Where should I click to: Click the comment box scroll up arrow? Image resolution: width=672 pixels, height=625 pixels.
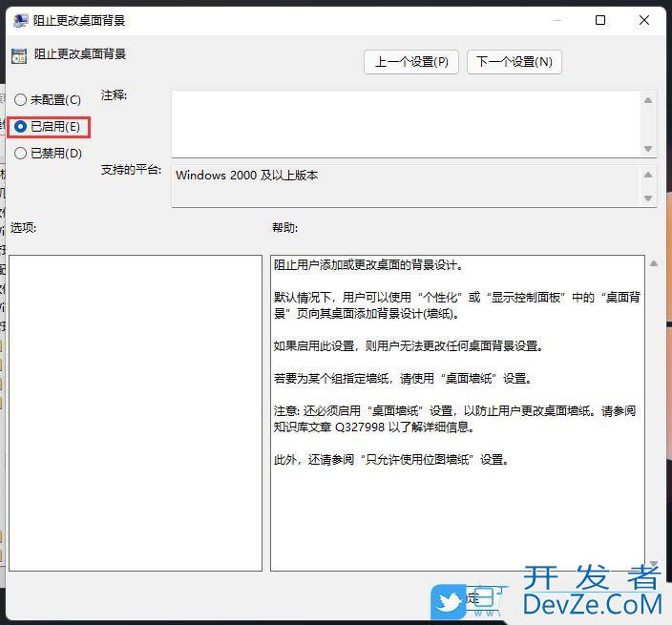(x=648, y=100)
